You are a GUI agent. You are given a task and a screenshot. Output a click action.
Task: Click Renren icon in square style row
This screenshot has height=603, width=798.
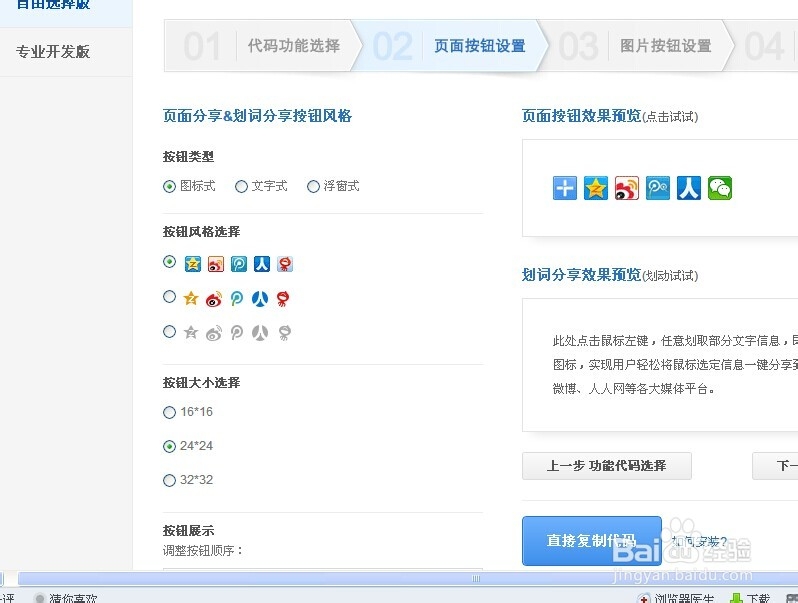262,264
